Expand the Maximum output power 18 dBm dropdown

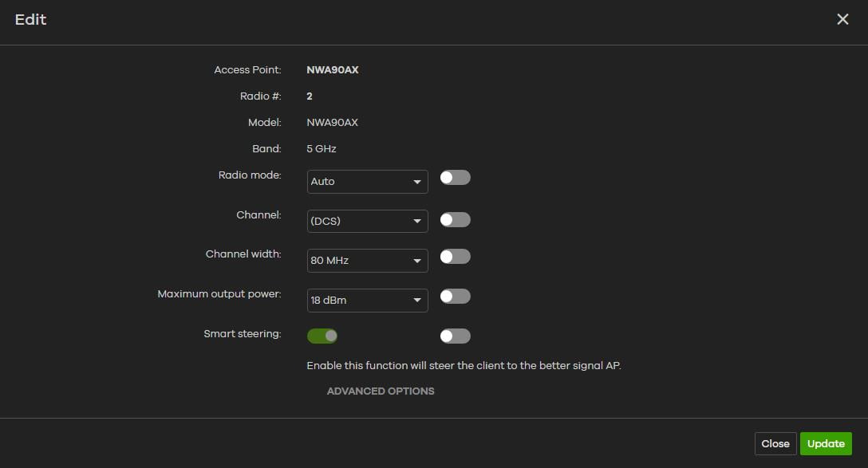(367, 300)
